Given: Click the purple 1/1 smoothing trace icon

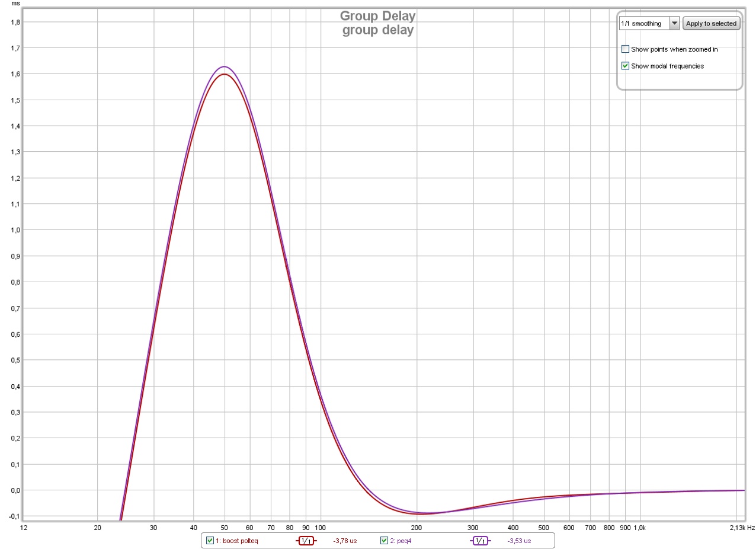Looking at the screenshot, I should pos(480,540).
